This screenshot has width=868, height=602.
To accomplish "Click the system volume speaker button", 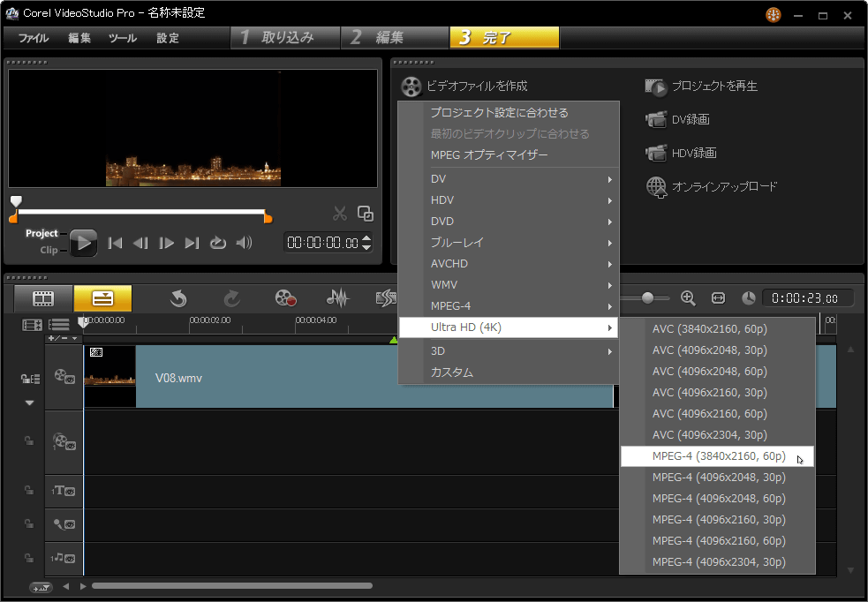I will [244, 243].
